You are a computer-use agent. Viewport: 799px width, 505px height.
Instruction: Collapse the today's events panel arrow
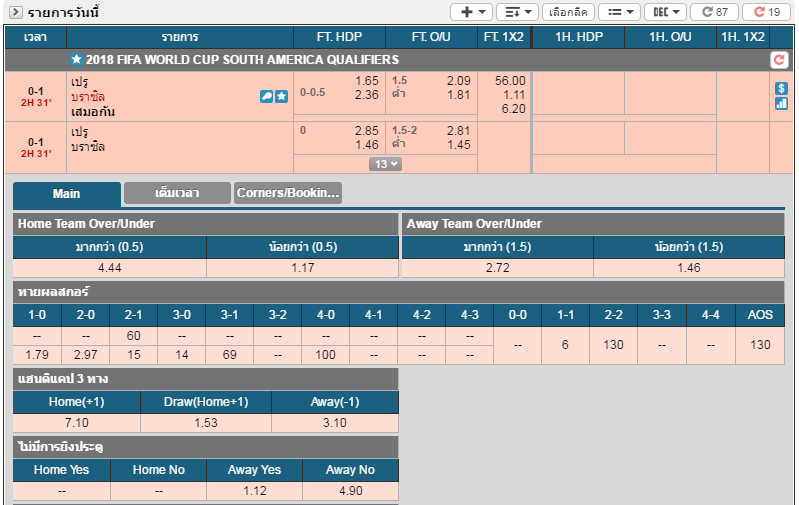pos(16,12)
